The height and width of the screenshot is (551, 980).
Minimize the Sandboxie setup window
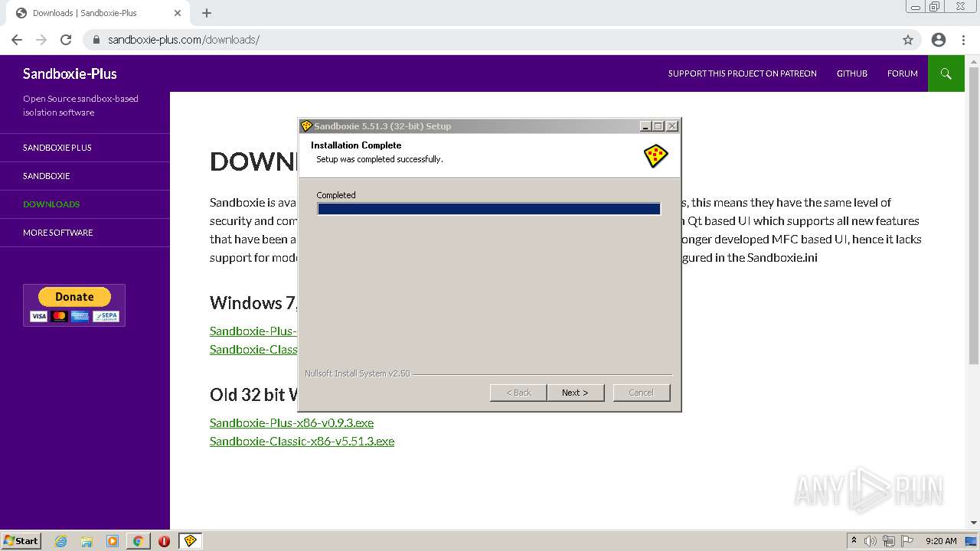(645, 126)
